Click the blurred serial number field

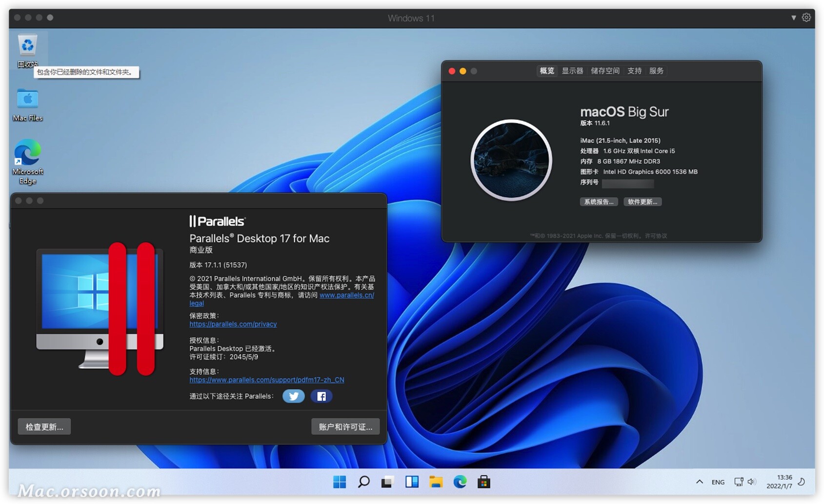tap(628, 183)
